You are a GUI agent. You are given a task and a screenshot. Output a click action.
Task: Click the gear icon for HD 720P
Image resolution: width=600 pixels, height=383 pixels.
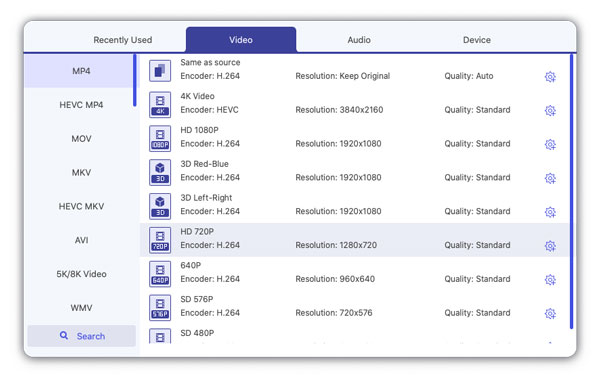tap(550, 246)
